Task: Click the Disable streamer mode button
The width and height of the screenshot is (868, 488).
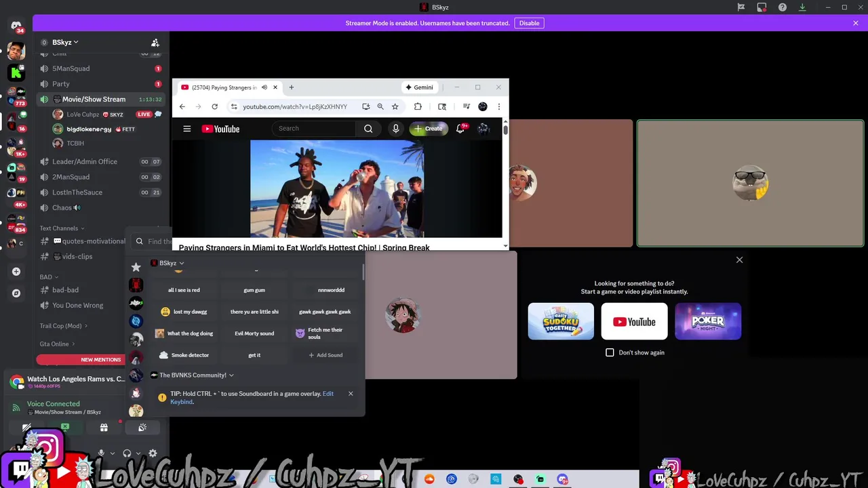Action: click(529, 23)
